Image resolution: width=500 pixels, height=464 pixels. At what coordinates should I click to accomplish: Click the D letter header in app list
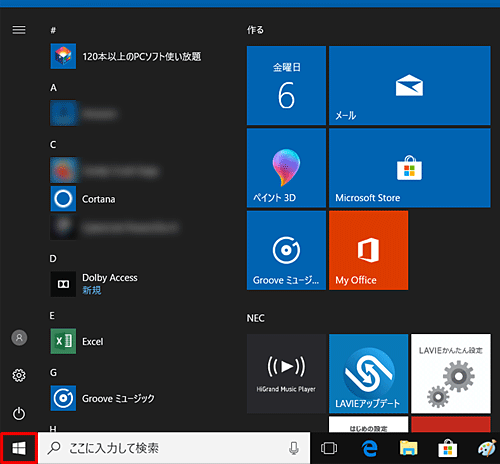[x=53, y=259]
